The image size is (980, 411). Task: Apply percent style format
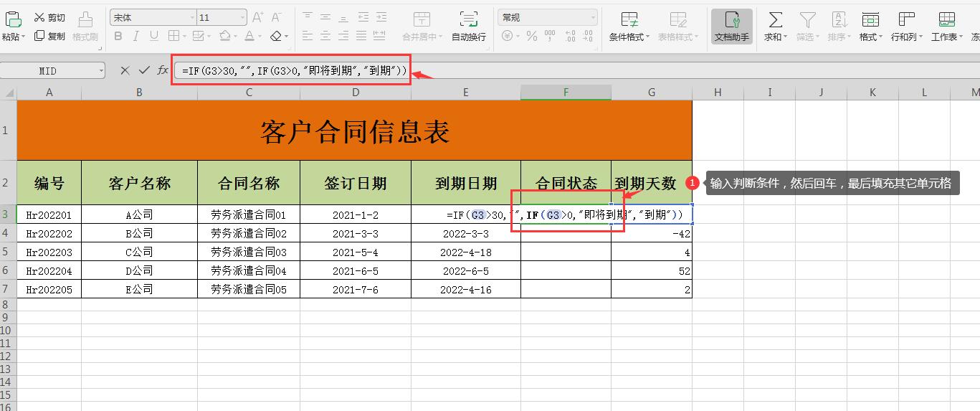point(532,35)
